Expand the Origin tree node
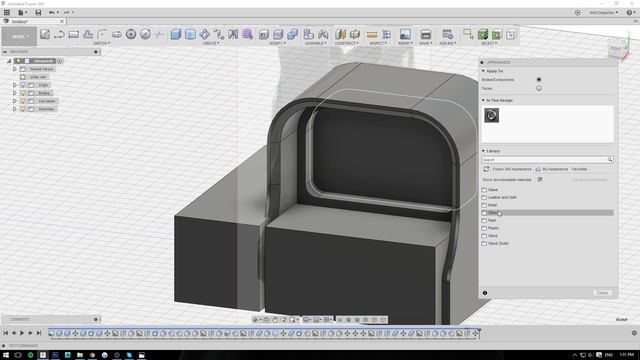Viewport: 640px width, 360px height. click(x=15, y=85)
